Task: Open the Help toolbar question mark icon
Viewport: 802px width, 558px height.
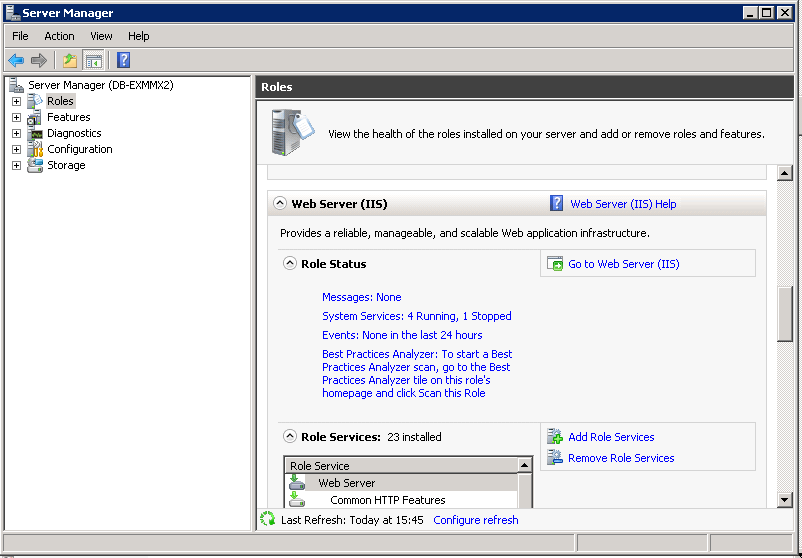Action: tap(123, 60)
